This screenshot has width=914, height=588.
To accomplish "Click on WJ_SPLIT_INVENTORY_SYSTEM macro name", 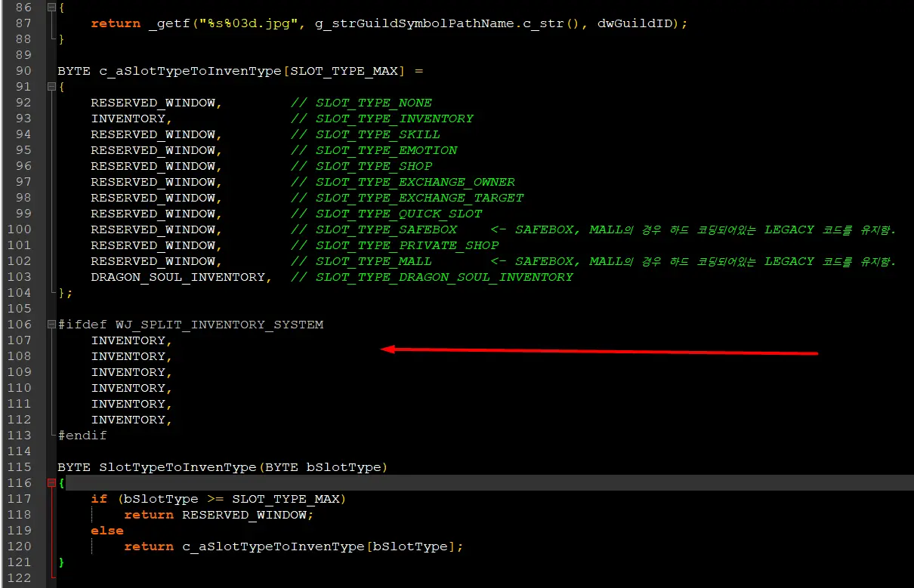I will coord(219,325).
